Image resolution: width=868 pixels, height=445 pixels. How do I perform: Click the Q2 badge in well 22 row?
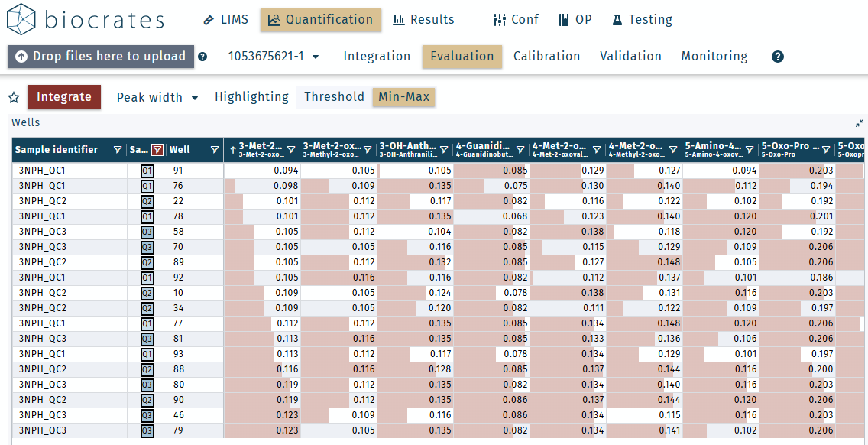147,201
